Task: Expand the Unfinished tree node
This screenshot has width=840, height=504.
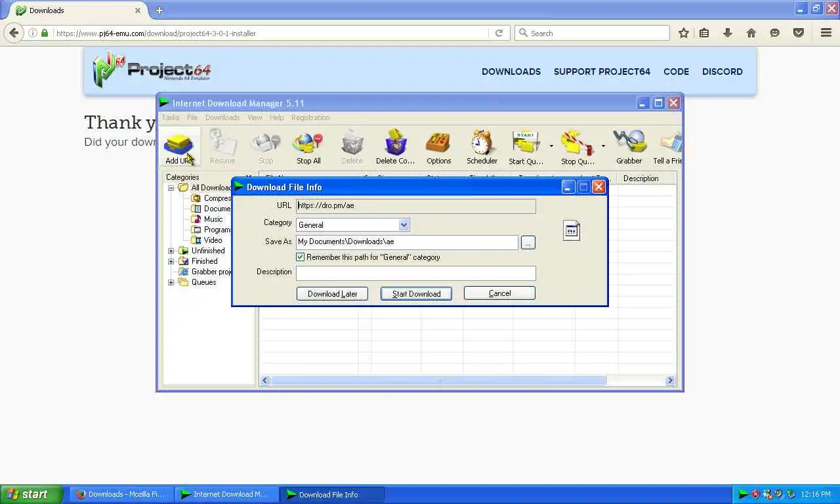Action: [171, 251]
